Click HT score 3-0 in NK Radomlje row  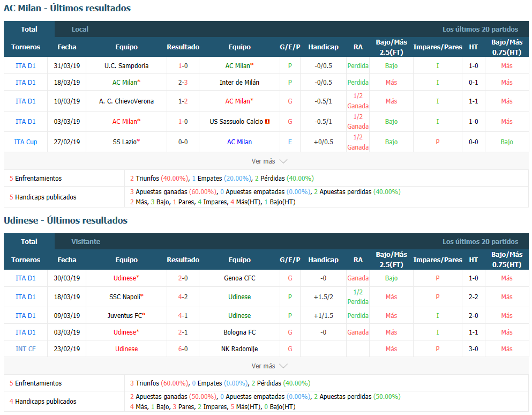click(473, 349)
